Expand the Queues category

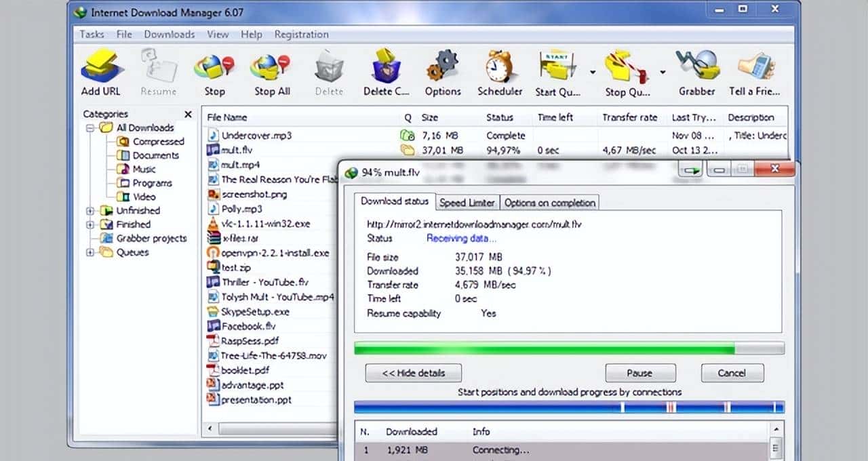pos(90,252)
